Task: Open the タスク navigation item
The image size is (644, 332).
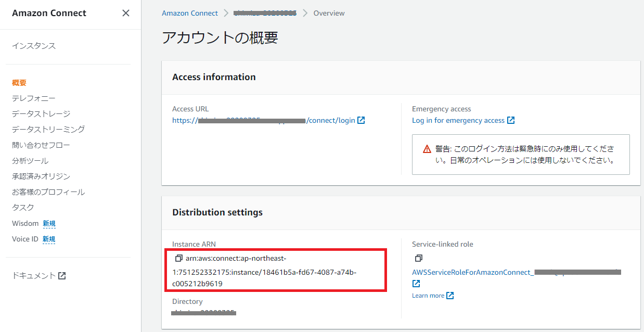Action: click(x=23, y=208)
